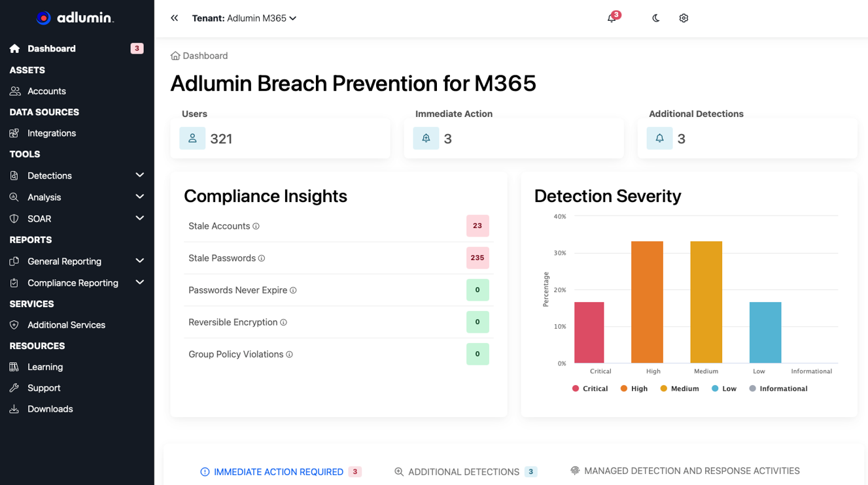Go to Additional Services
Viewport: 868px width, 485px height.
(x=66, y=325)
